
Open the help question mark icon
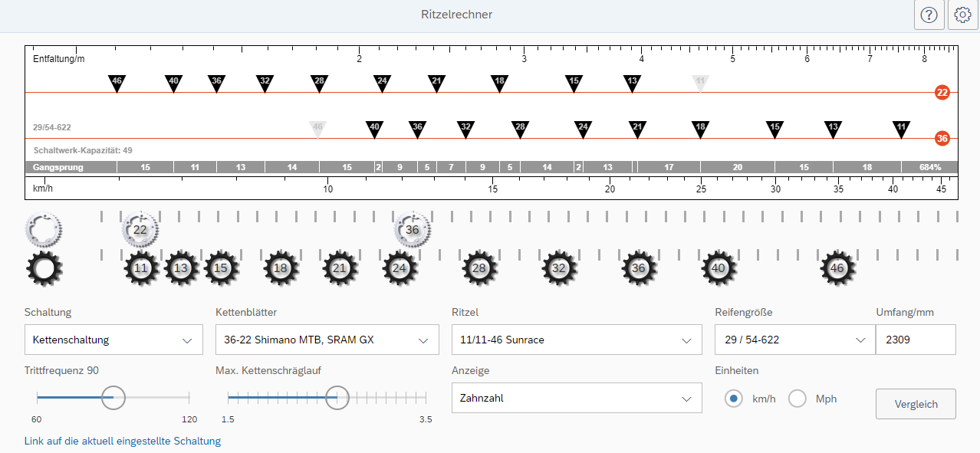click(x=929, y=15)
